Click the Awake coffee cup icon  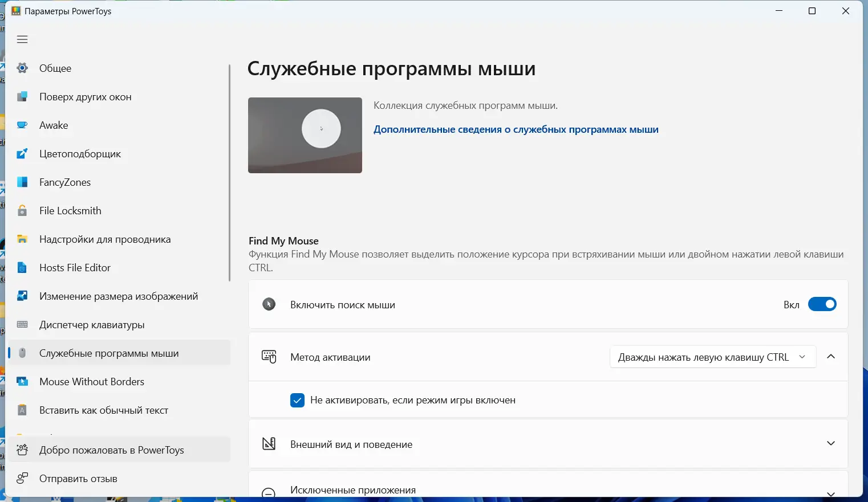(22, 125)
